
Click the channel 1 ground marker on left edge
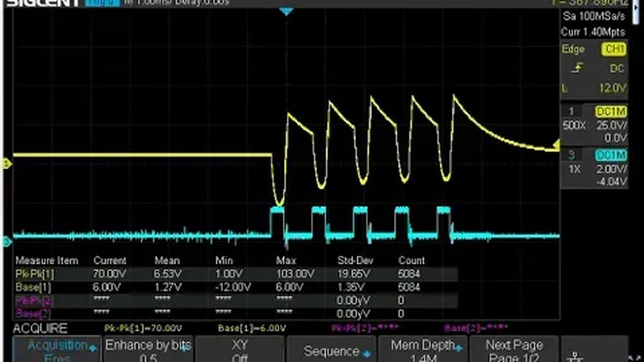click(x=7, y=163)
